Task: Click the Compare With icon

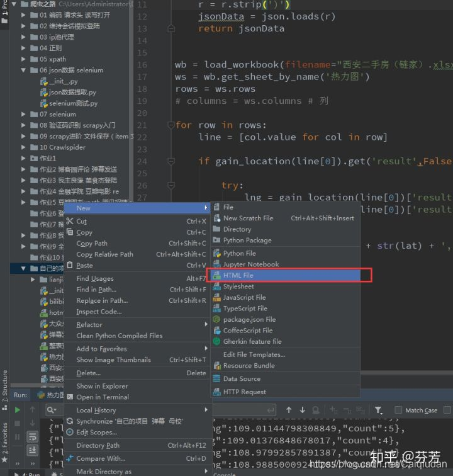Action: [x=70, y=458]
